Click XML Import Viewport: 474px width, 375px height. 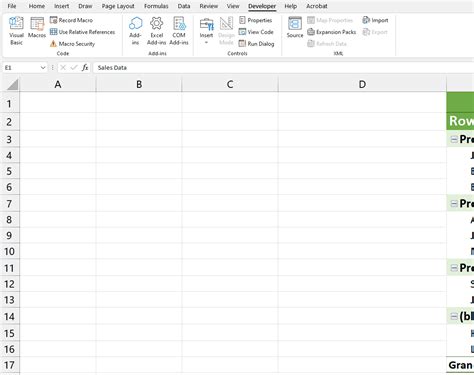(x=375, y=20)
